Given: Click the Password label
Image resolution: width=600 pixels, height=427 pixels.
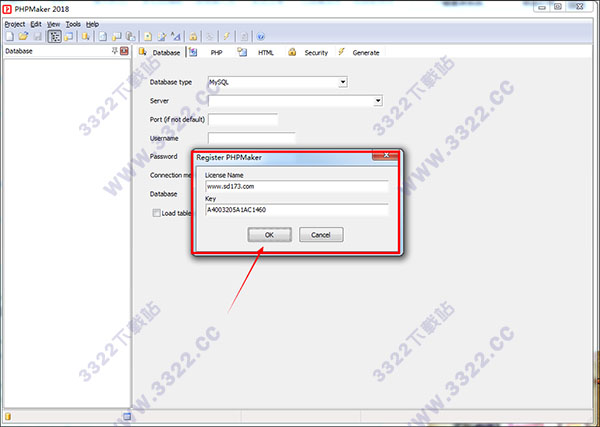Looking at the screenshot, I should [163, 156].
